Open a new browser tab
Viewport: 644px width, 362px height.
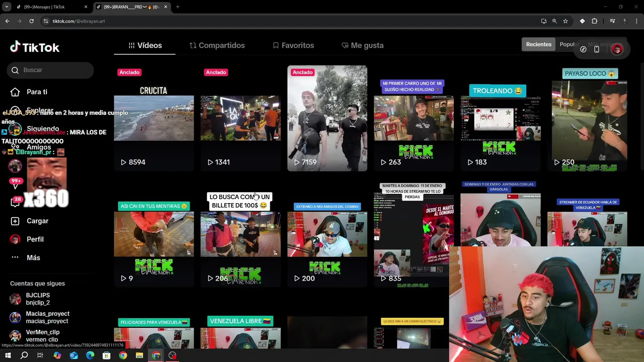(x=178, y=7)
